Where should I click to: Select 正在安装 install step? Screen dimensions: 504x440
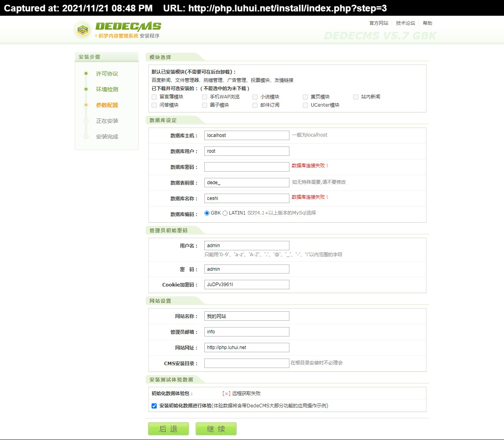pos(107,121)
